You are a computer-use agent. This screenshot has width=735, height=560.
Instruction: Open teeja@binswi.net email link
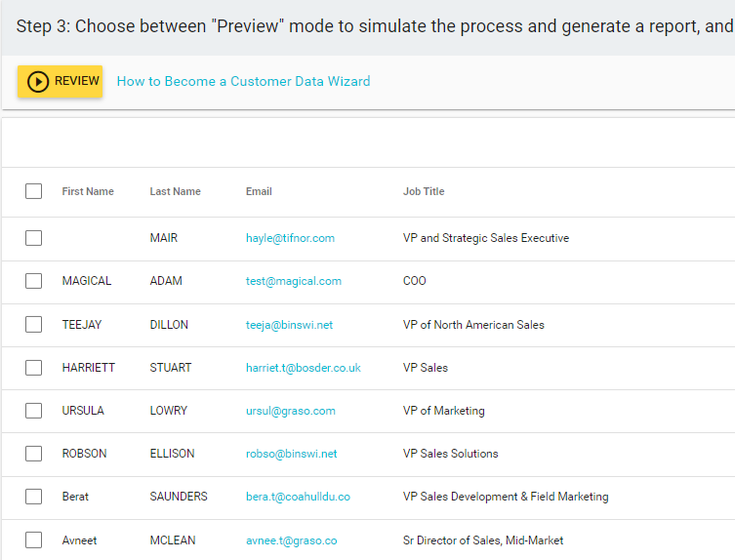click(289, 325)
